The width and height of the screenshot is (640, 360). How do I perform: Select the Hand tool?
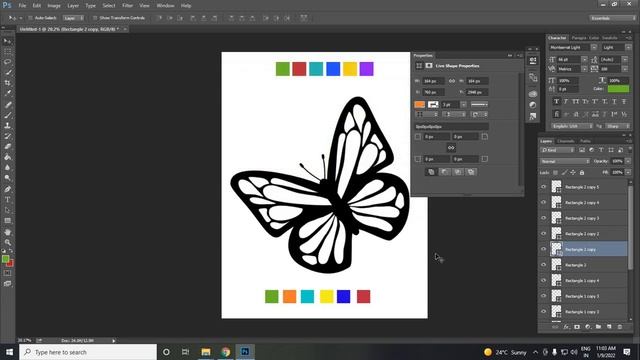coord(7,232)
